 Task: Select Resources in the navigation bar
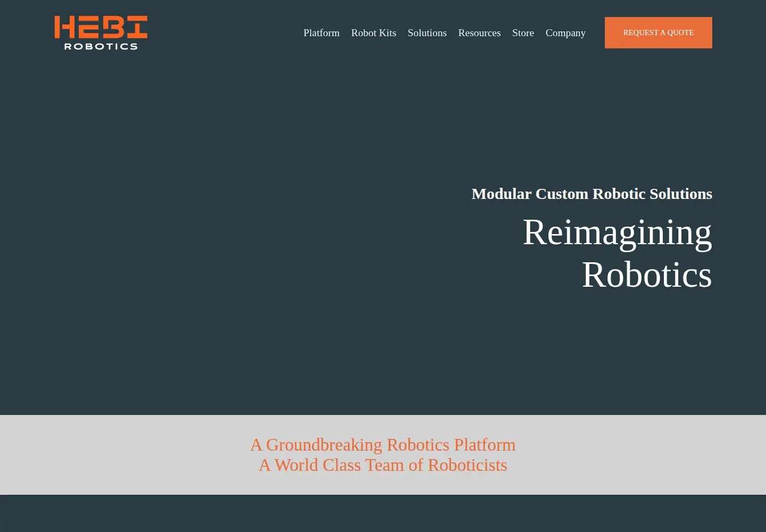[x=479, y=33]
